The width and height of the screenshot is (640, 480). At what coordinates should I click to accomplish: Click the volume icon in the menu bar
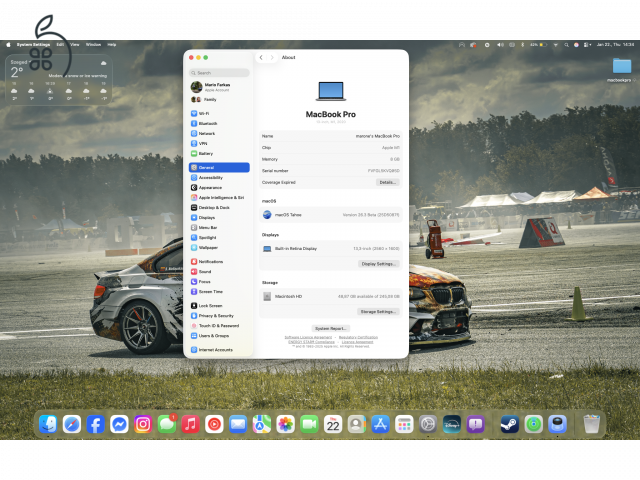(500, 44)
